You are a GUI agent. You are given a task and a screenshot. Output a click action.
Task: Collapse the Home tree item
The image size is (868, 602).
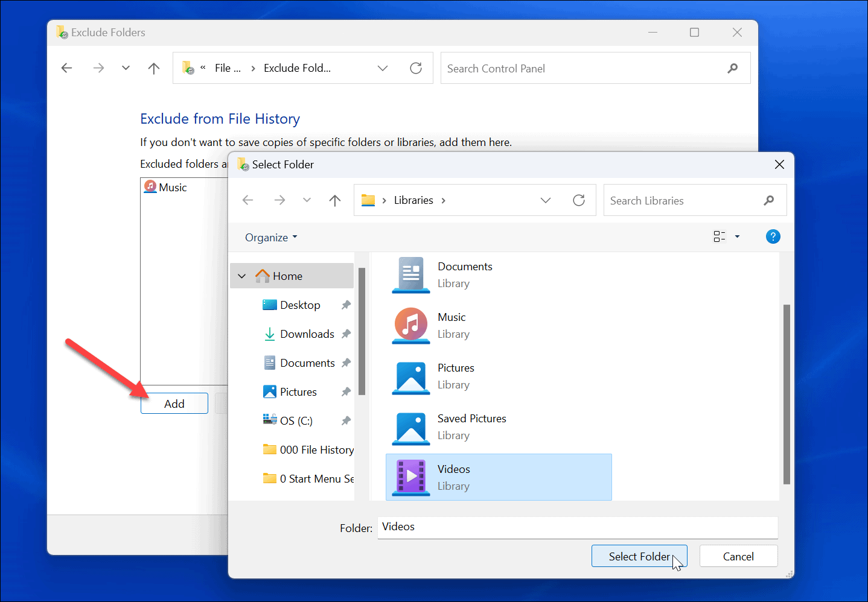coord(241,276)
